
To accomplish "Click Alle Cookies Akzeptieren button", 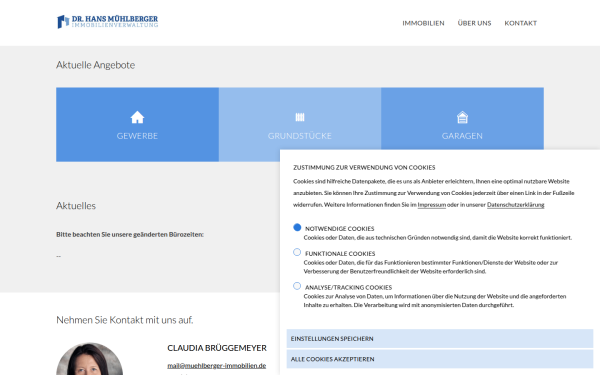I will pos(440,359).
